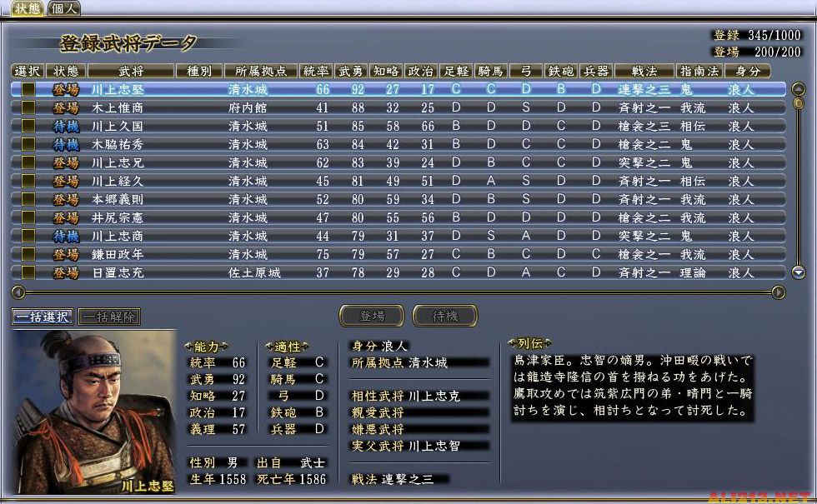Click the horizontal scrollbar right arrow

coord(779,292)
